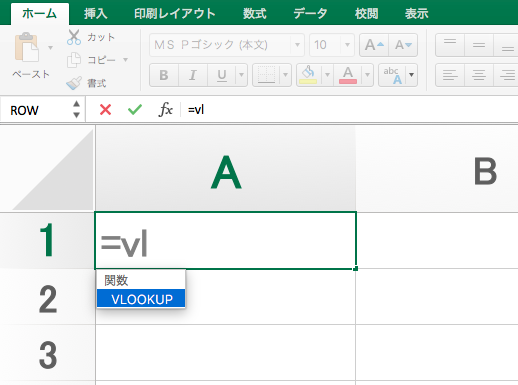Viewport: 518px width, 385px height.
Task: Toggle Bold formatting
Action: [164, 75]
